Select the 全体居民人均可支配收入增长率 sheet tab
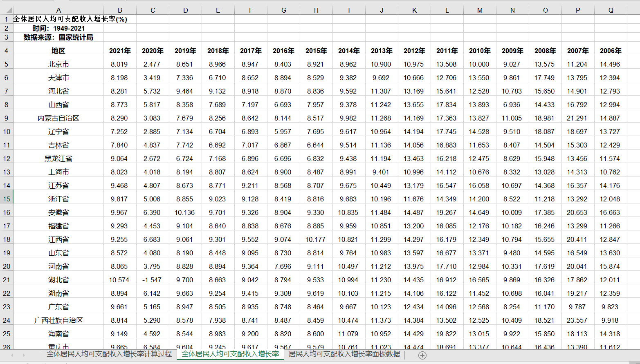This screenshot has height=364, width=640. point(230,354)
